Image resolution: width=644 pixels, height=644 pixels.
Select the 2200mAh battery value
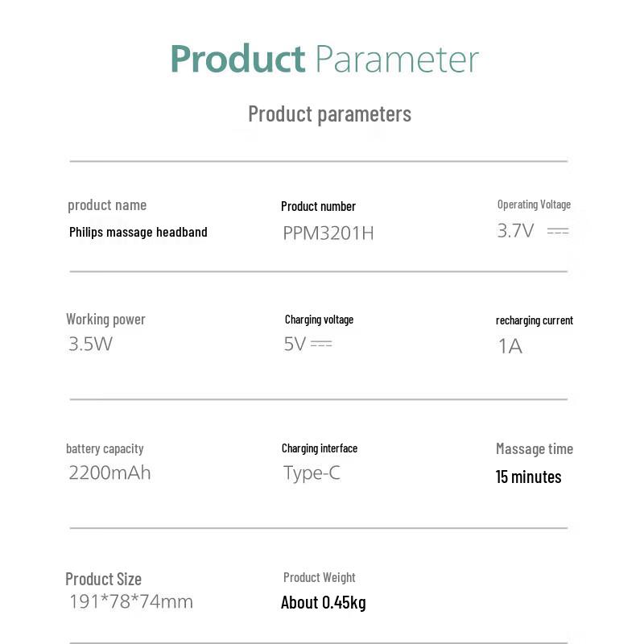pos(109,473)
